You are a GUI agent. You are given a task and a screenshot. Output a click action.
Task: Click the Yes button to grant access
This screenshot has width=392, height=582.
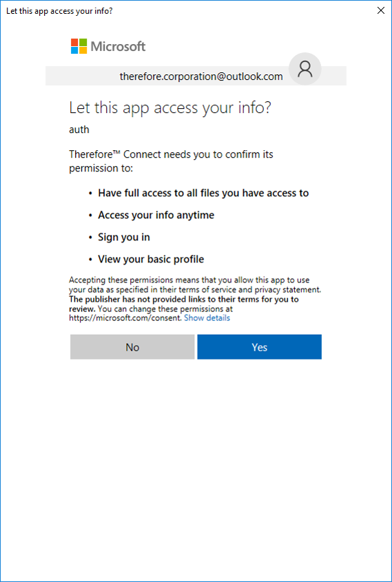pos(259,347)
